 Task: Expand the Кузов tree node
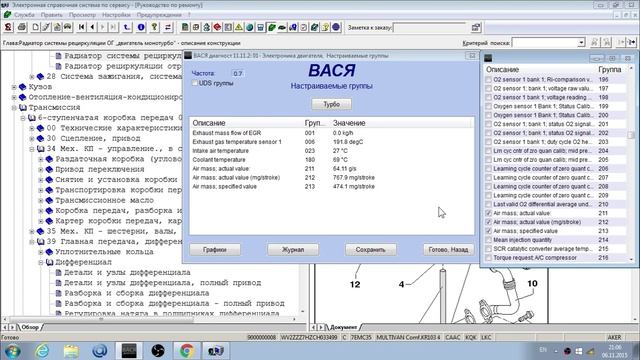coord(14,87)
